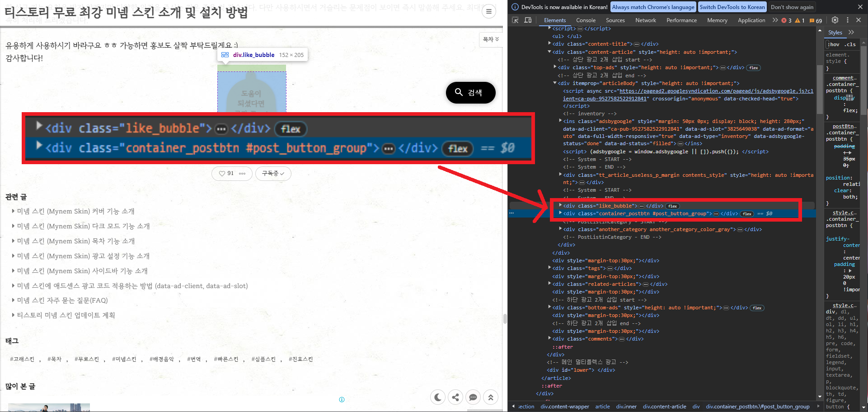Click the black 검색 search button
The height and width of the screenshot is (412, 868).
tap(470, 92)
